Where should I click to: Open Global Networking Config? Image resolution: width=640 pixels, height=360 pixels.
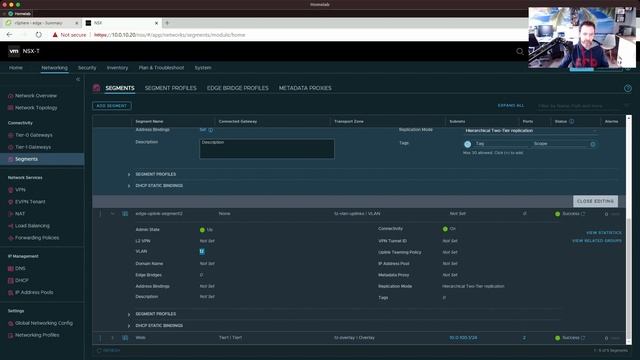(x=44, y=323)
